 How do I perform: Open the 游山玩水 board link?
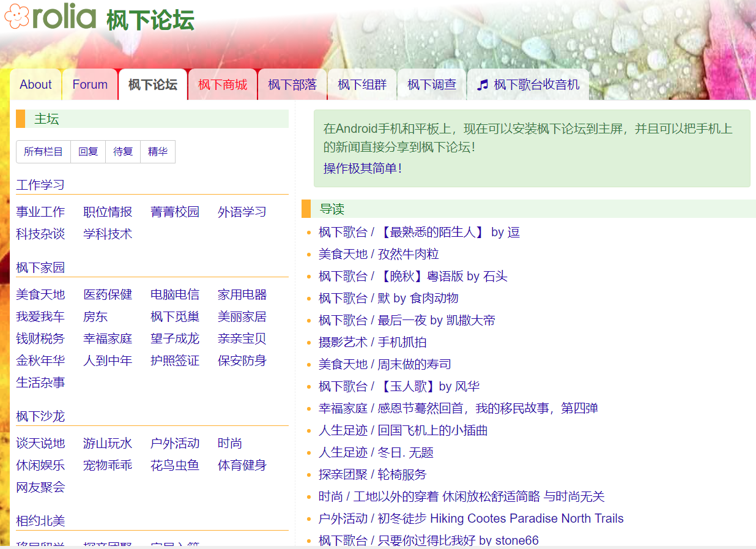point(108,443)
